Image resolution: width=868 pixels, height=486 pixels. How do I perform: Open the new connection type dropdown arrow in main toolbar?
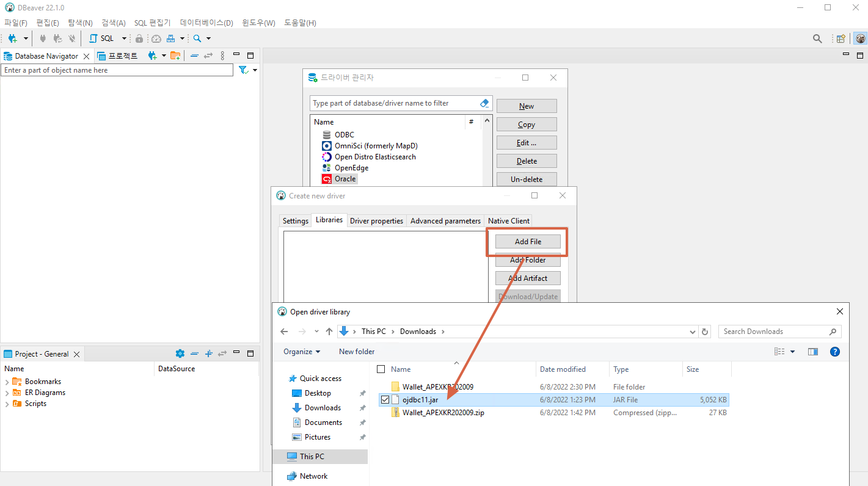coord(26,38)
